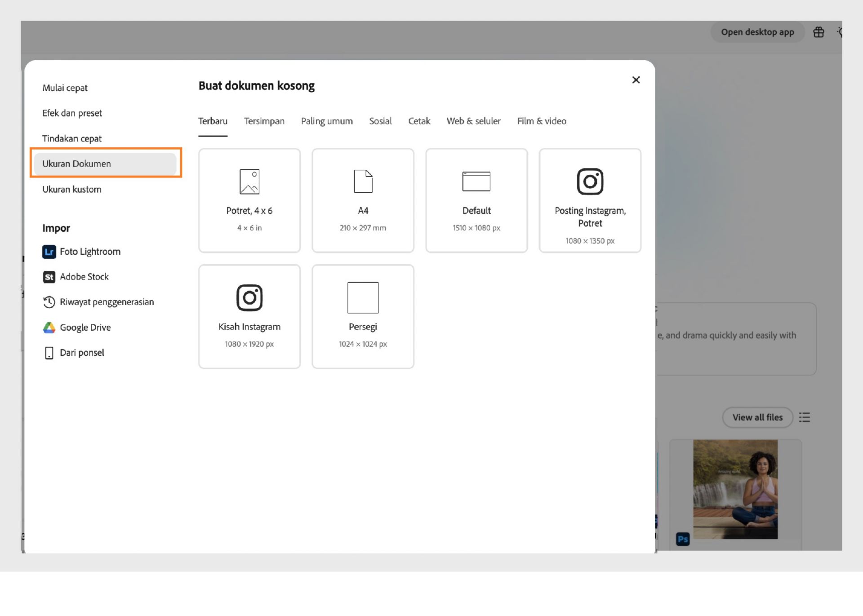Click the Ps badge on the file thumbnail
Viewport: 863px width, 616px height.
pos(683,539)
